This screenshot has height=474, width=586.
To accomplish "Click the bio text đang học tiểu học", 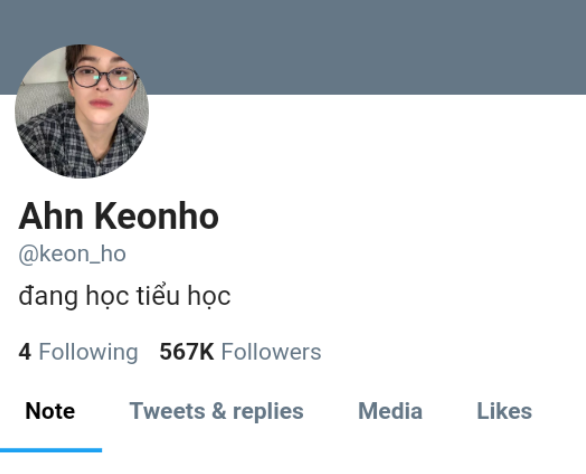I will (x=124, y=296).
